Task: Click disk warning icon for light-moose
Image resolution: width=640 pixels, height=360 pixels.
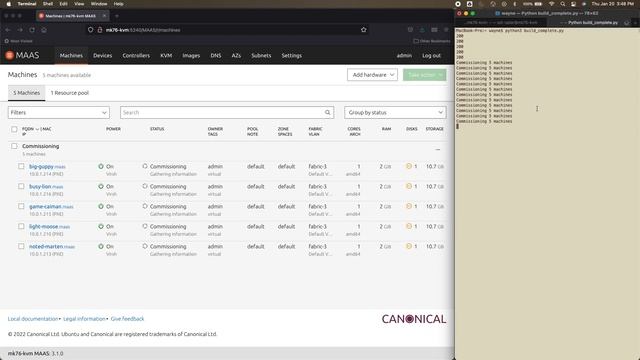Action: pos(409,227)
